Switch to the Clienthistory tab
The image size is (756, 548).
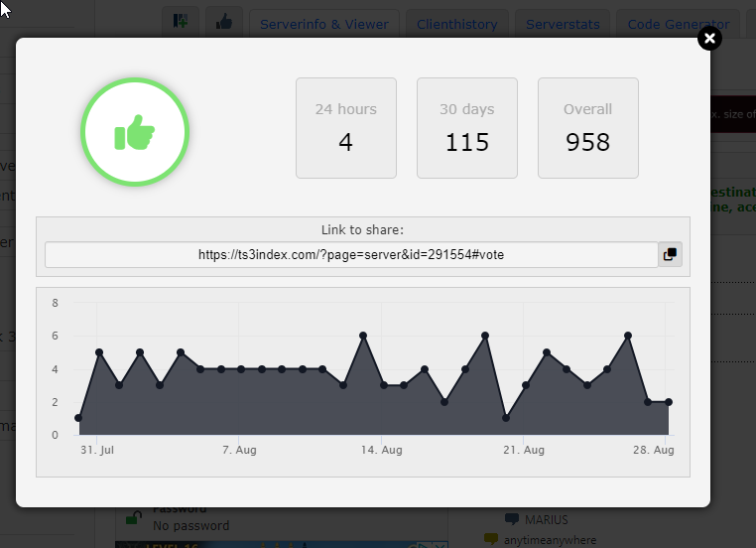457,24
